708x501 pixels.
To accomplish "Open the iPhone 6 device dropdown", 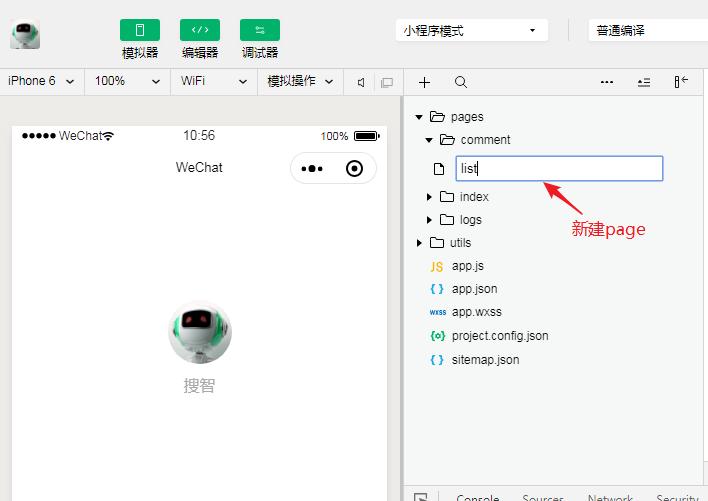I will [x=42, y=82].
